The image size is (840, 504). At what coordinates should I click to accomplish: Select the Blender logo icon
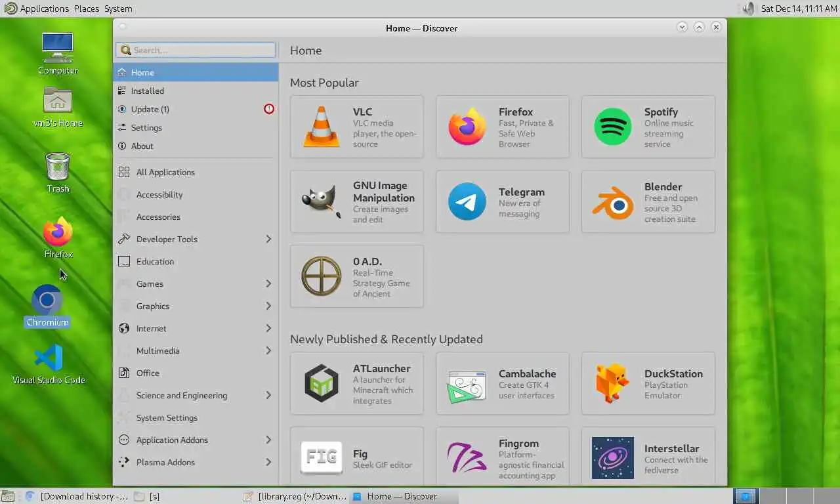(613, 203)
